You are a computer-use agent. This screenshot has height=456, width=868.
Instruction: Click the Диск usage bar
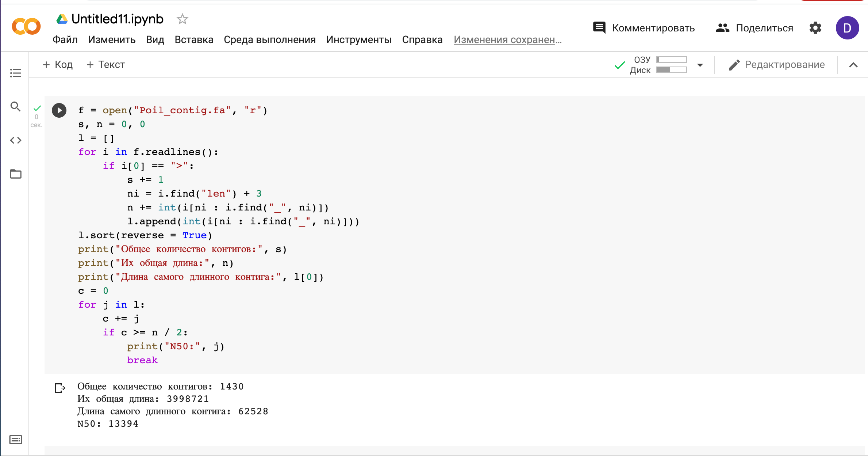(671, 70)
